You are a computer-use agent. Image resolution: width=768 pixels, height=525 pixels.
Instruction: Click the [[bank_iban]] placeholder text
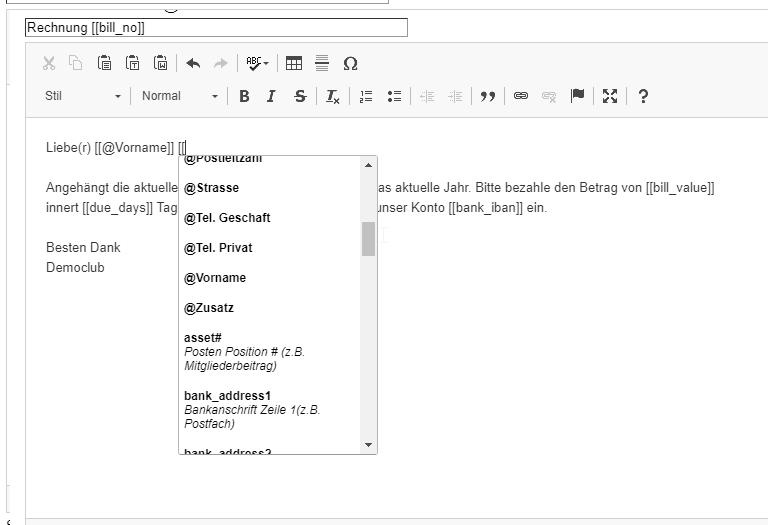486,208
